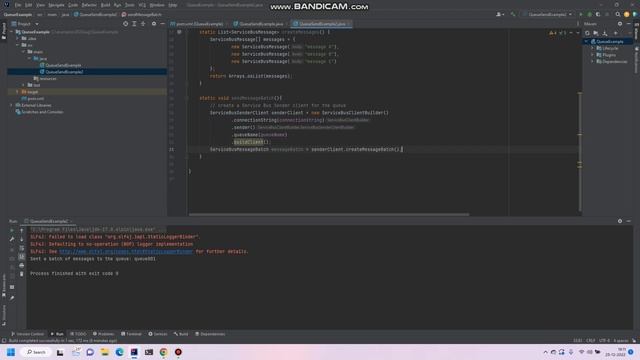Click wrench settings in Run toolbar

12,239
